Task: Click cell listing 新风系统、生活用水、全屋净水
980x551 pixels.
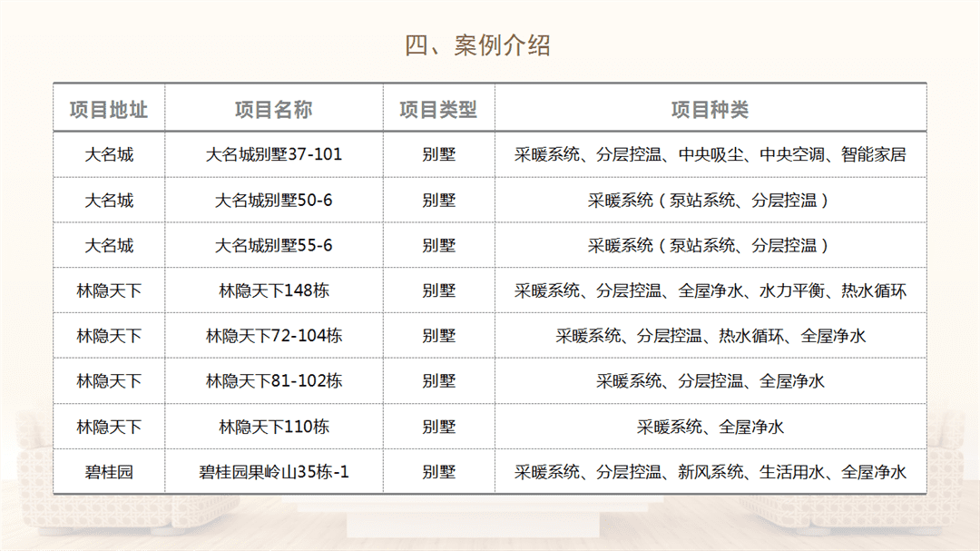Action: (710, 471)
